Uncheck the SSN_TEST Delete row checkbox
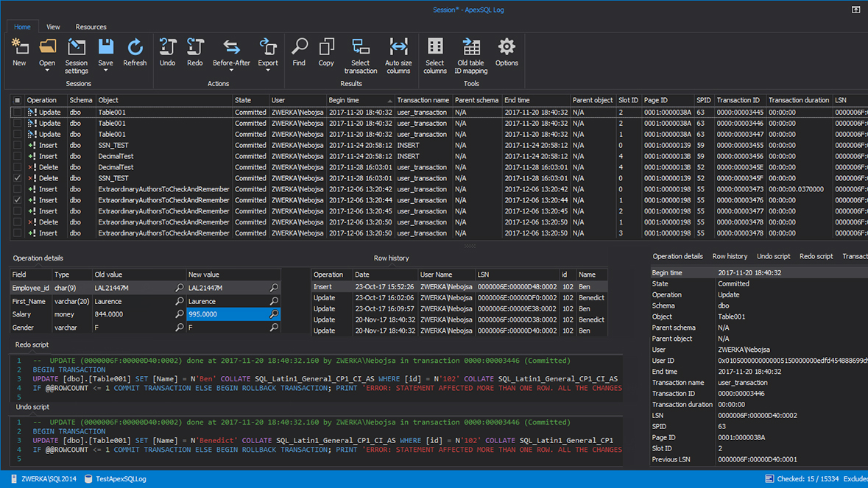Screen dimensions: 868x488 (x=18, y=178)
